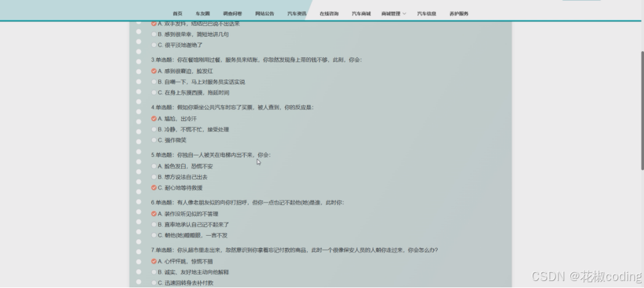Click question 3 text about 餐馆 结账

coord(256,60)
